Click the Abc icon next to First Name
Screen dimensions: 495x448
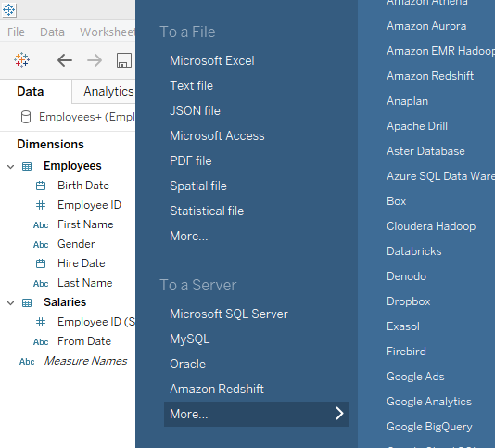(41, 225)
